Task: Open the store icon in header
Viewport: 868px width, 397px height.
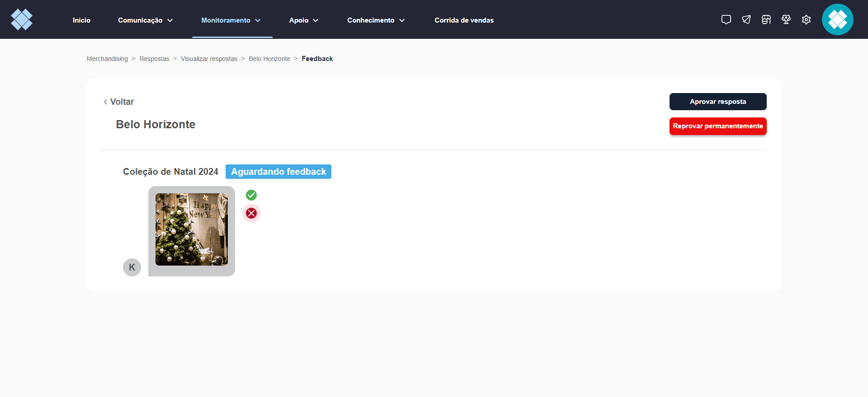Action: (766, 19)
